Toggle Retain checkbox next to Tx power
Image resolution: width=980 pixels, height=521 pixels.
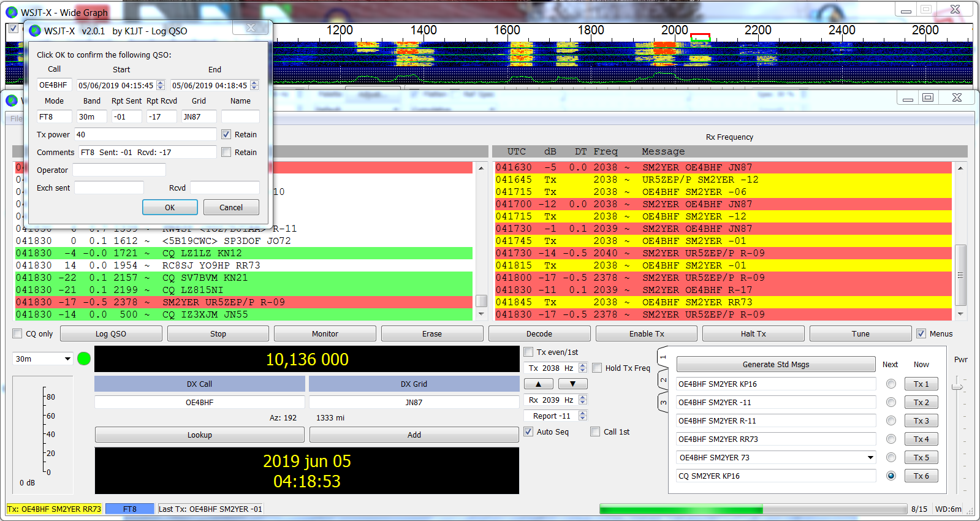pyautogui.click(x=226, y=134)
